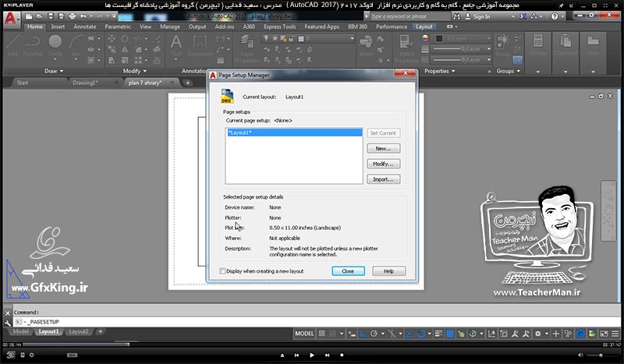Select the Arc tool
The width and height of the screenshot is (624, 364).
76,44
